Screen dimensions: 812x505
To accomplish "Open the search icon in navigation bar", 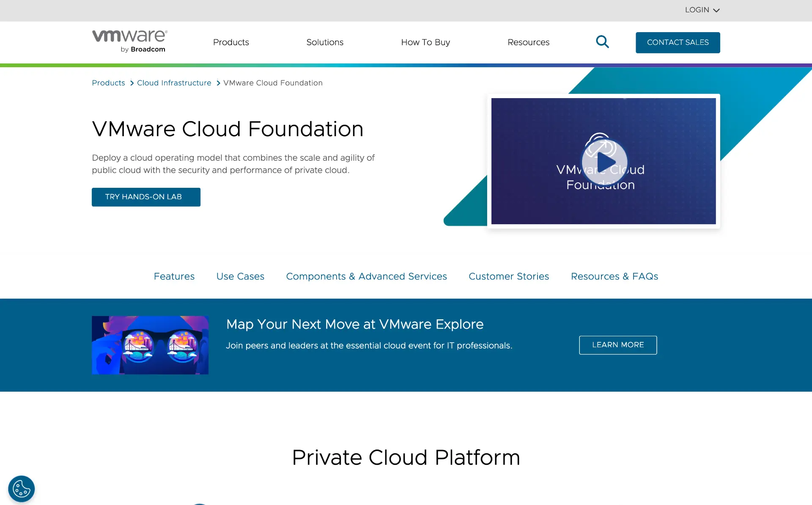I will [x=602, y=42].
